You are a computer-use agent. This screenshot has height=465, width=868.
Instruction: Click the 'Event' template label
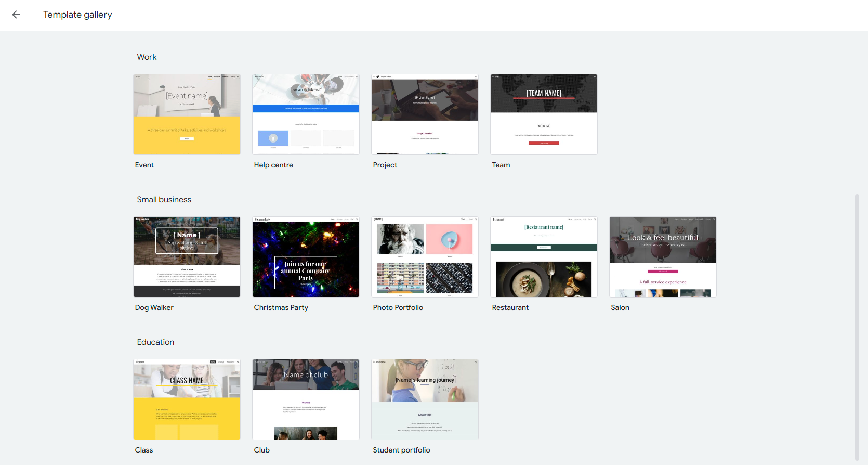click(144, 165)
